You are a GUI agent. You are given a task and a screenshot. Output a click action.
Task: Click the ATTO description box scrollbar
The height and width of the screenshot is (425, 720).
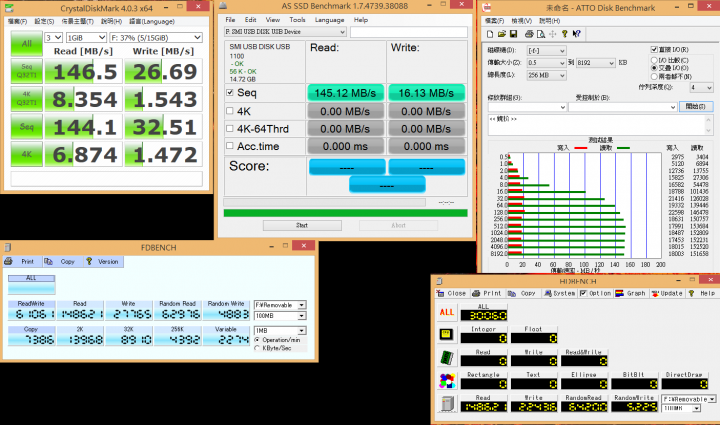pos(709,125)
